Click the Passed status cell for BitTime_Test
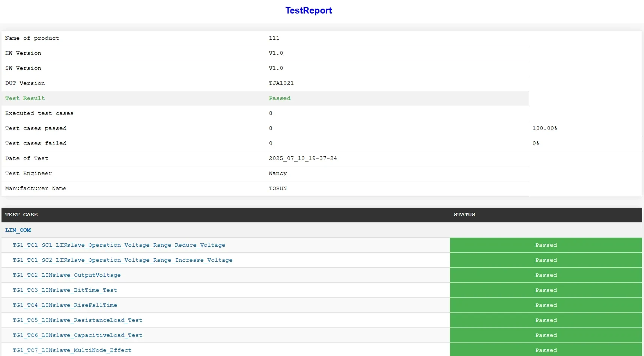Screen dimensions: 644x356 click(x=546, y=290)
